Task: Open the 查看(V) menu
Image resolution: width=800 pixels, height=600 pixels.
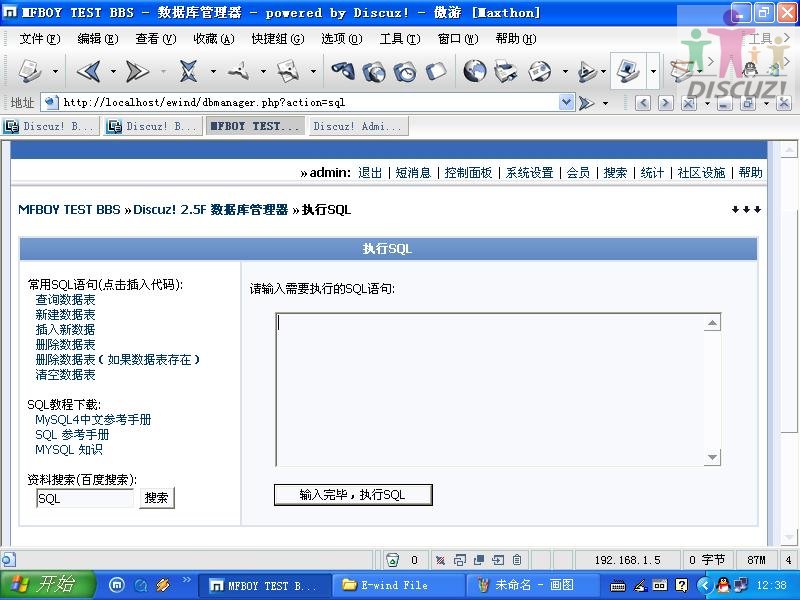Action: (x=156, y=39)
